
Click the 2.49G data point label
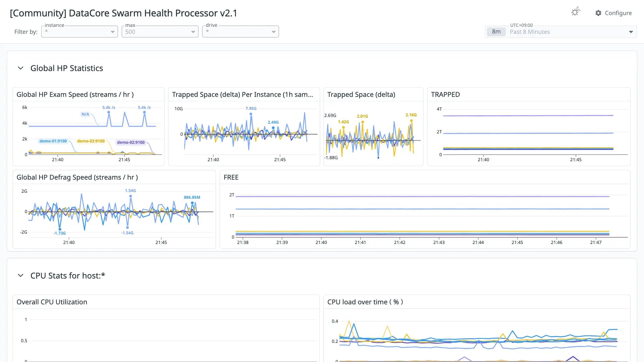click(x=273, y=122)
